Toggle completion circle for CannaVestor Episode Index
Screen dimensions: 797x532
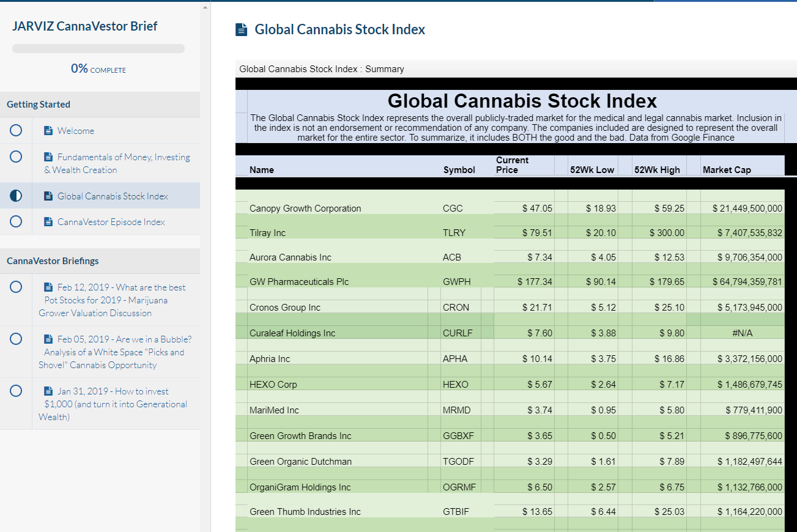pyautogui.click(x=16, y=221)
